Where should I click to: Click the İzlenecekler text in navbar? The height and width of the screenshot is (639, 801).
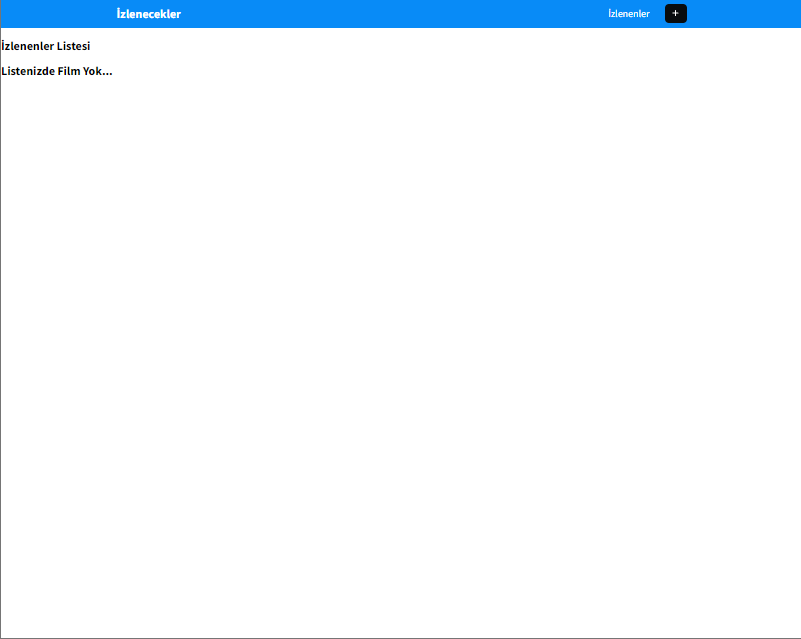point(147,13)
